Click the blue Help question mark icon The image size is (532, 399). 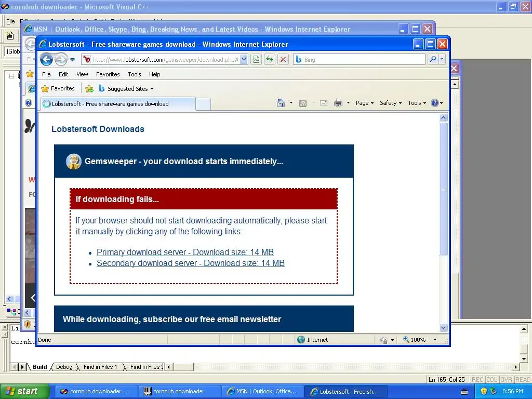click(435, 103)
